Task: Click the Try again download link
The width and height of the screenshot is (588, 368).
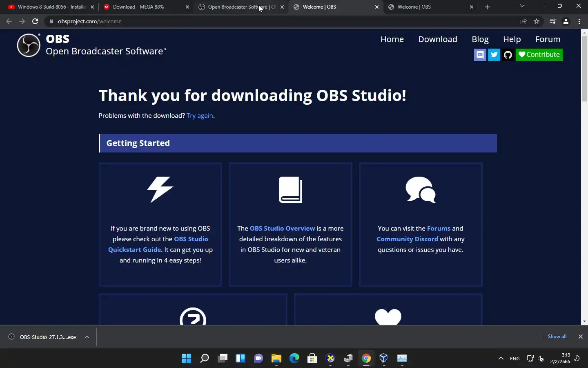Action: 200,116
